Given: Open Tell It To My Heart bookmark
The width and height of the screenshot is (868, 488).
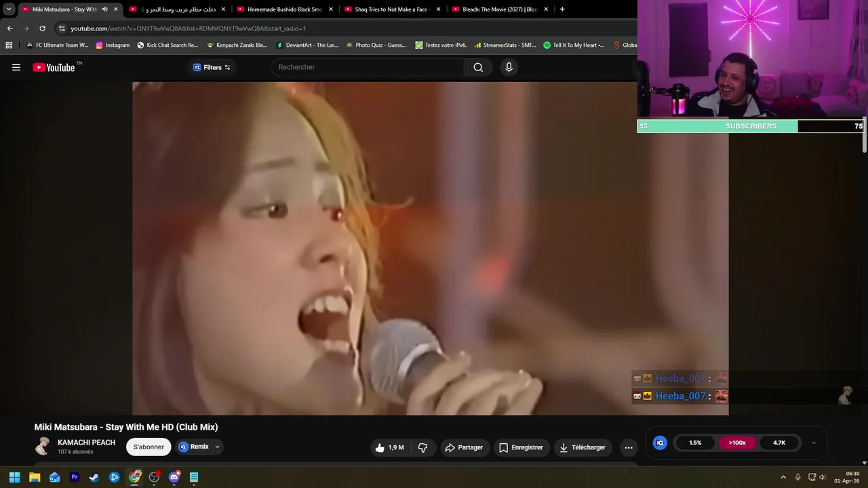Looking at the screenshot, I should pyautogui.click(x=574, y=45).
